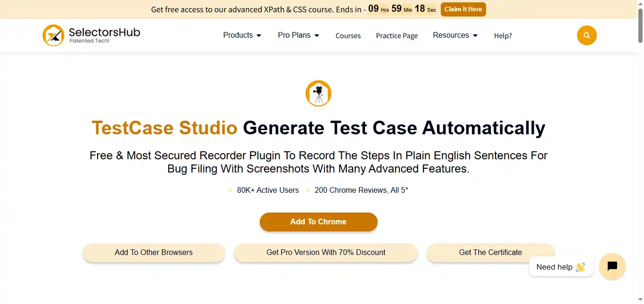Screen dimensions: 644x304
Task: Choose Add To Other Browsers
Action: (x=154, y=253)
